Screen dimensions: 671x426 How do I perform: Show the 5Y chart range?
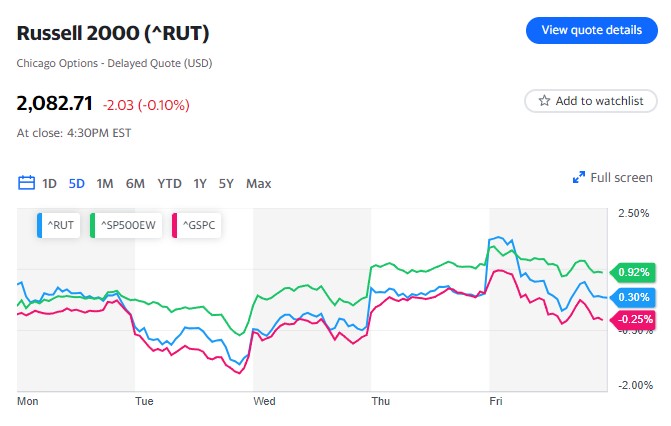(x=226, y=183)
